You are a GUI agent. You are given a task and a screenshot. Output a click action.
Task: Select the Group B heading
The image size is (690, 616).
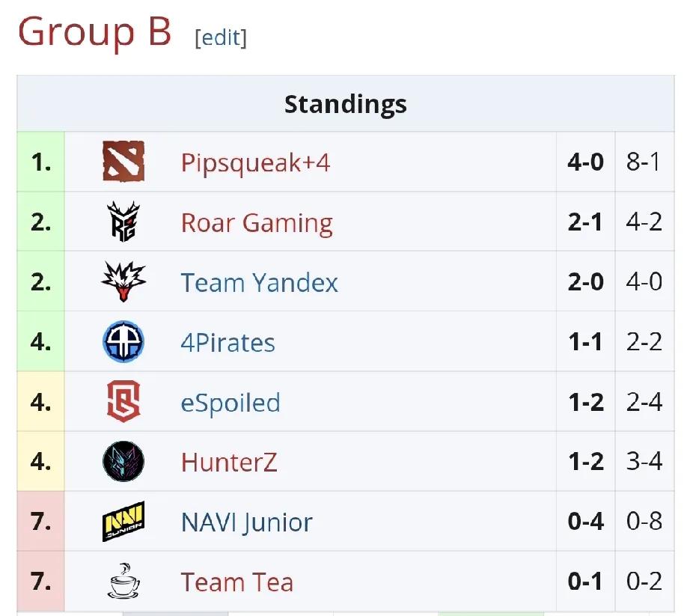coord(94,33)
